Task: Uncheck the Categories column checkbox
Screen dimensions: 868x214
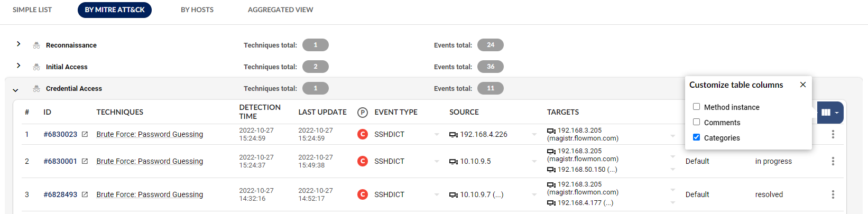Action: click(696, 137)
